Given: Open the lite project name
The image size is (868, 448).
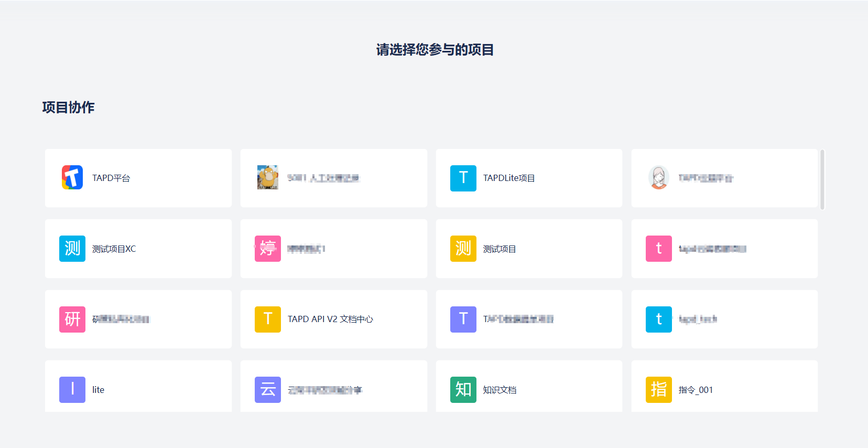Looking at the screenshot, I should [98, 390].
